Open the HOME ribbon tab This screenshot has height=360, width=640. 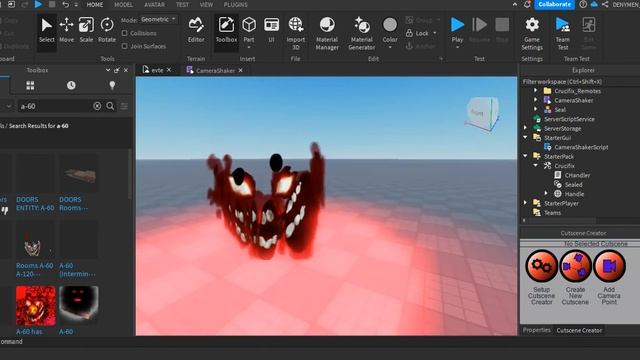click(x=95, y=4)
